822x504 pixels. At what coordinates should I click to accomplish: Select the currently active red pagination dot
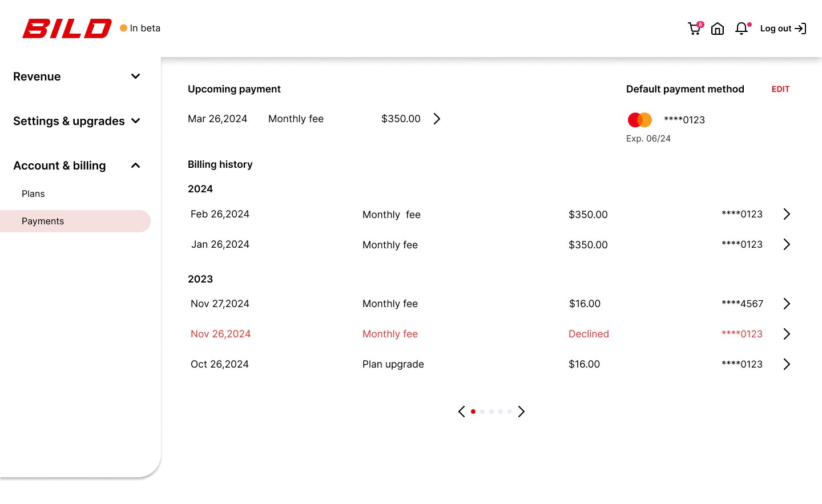pos(473,411)
